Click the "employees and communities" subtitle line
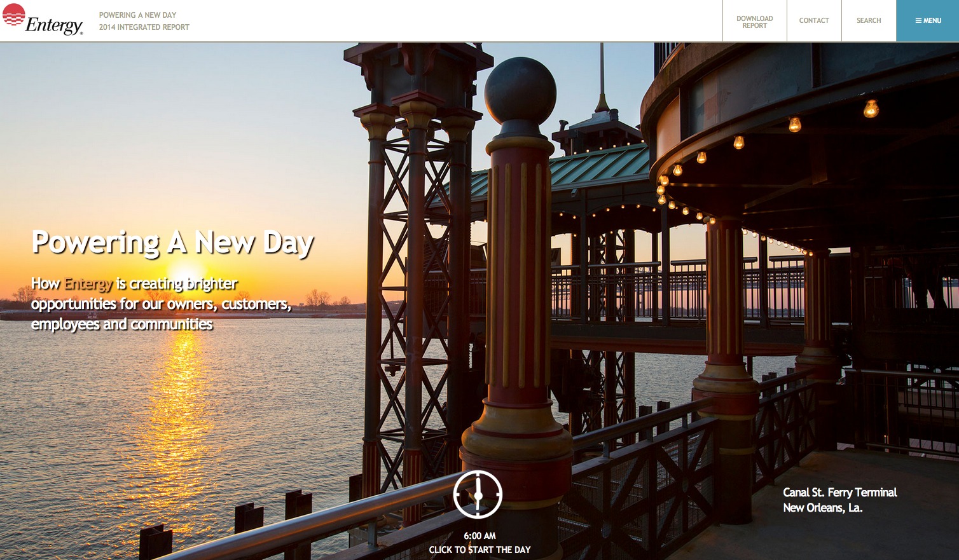959x560 pixels. click(x=121, y=324)
